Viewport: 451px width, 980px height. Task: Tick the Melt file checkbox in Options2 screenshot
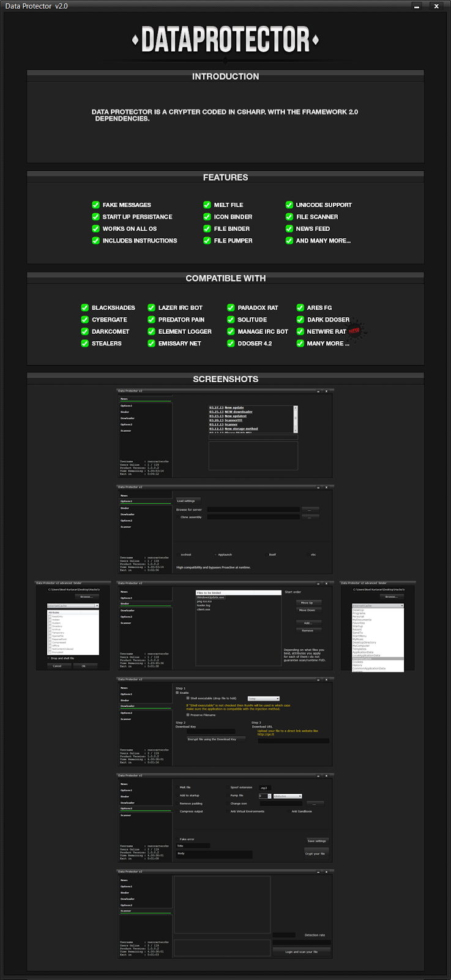tap(177, 787)
